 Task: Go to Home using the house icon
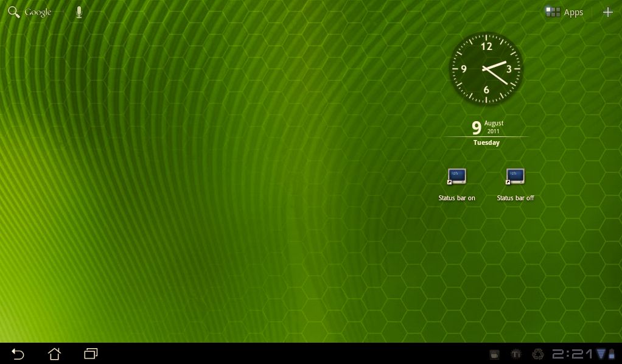pos(55,354)
